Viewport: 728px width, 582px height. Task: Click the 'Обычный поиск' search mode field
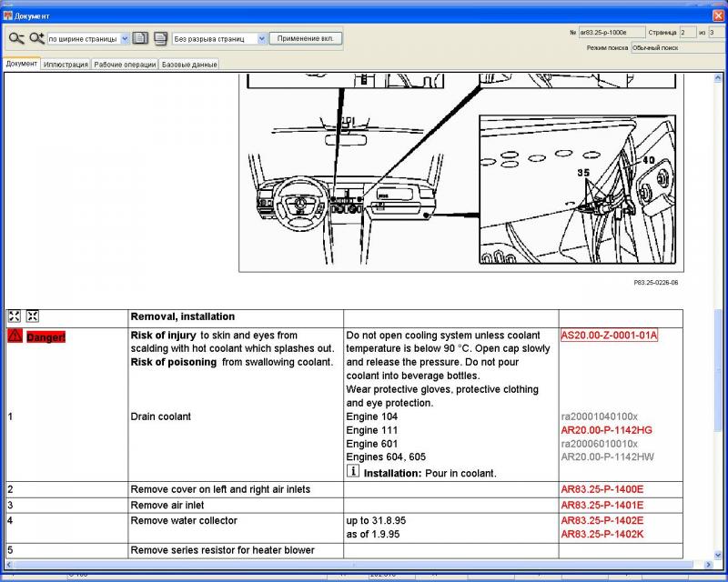tap(677, 48)
